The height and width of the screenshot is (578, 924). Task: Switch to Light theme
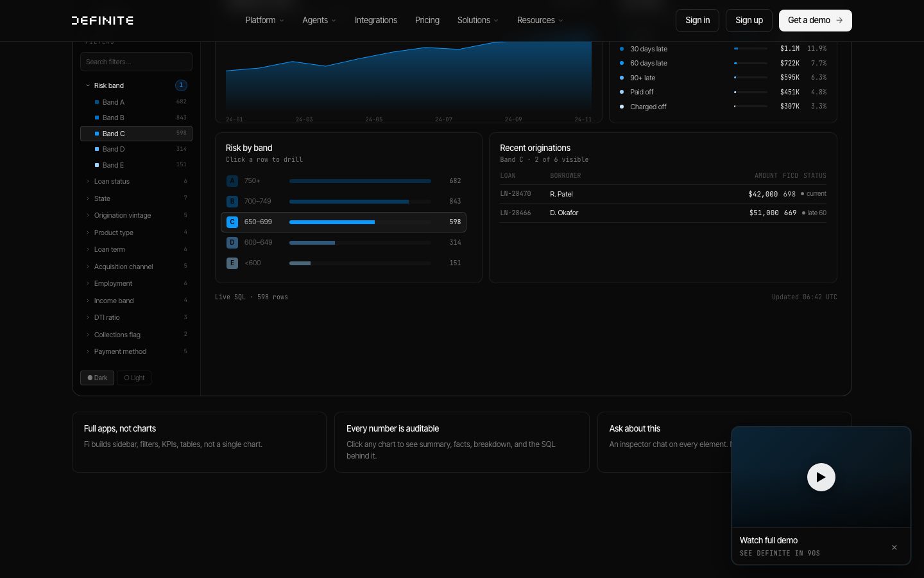click(x=134, y=378)
